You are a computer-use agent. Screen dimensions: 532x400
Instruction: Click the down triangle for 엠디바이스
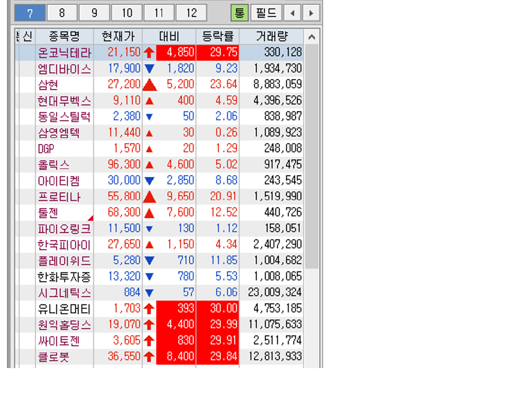click(x=149, y=69)
